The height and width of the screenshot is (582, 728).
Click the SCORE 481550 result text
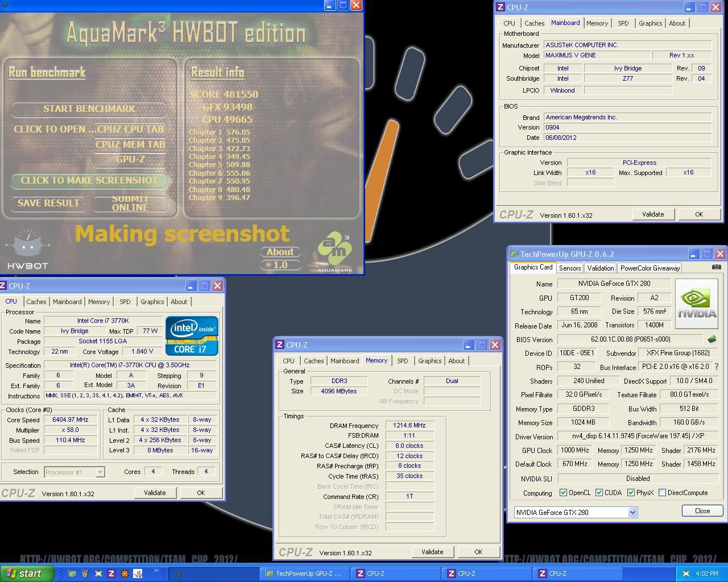[224, 94]
